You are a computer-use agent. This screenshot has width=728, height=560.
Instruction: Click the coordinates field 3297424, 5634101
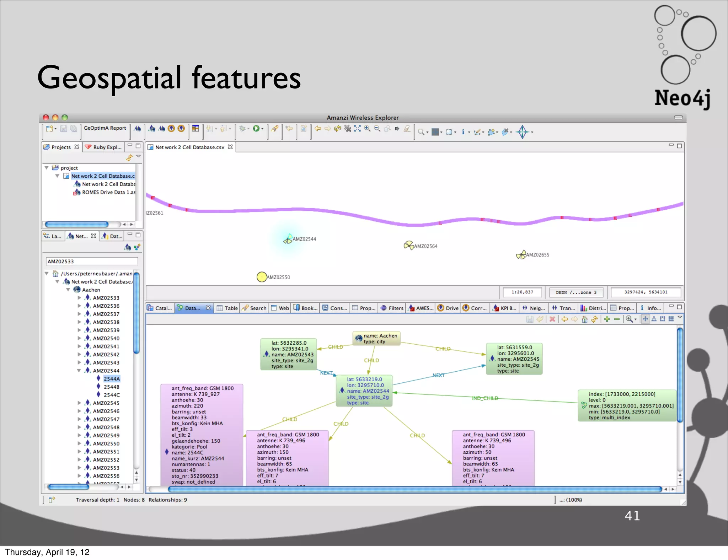pos(646,292)
